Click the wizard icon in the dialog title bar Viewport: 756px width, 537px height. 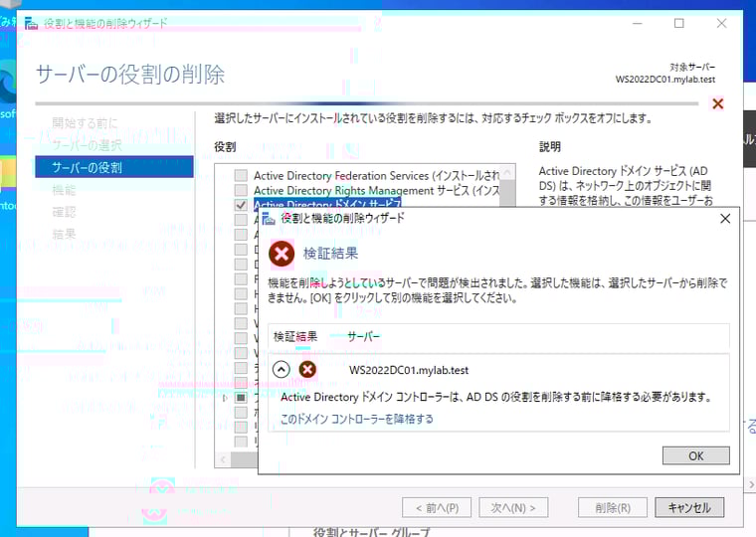point(268,219)
